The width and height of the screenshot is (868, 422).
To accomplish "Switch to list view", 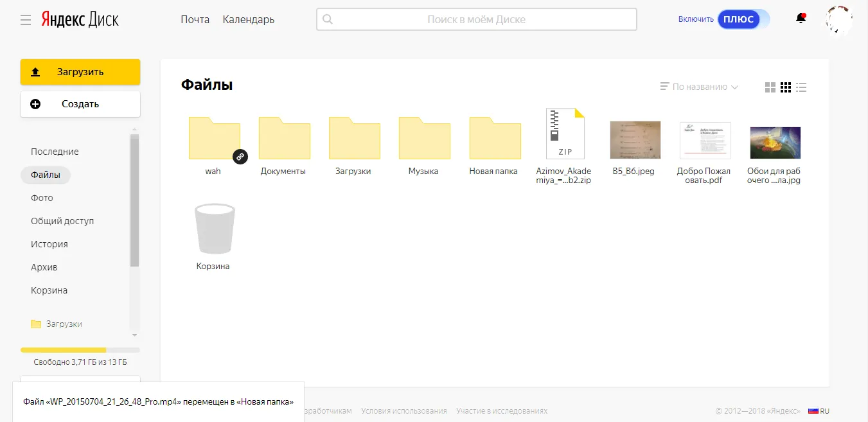I will pyautogui.click(x=801, y=87).
